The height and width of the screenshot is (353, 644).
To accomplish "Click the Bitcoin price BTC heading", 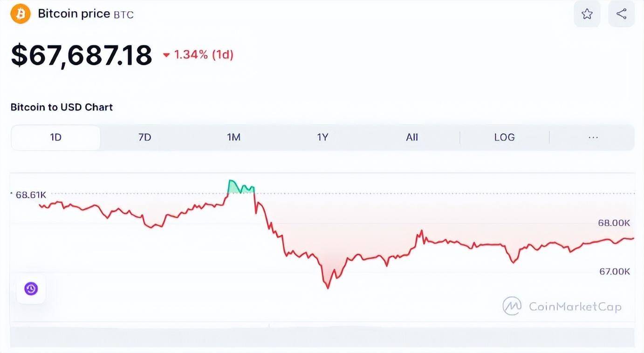I will (x=86, y=14).
